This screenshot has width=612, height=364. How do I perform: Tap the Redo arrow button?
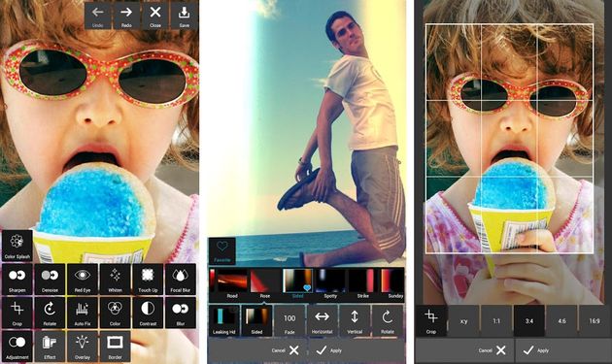(126, 16)
